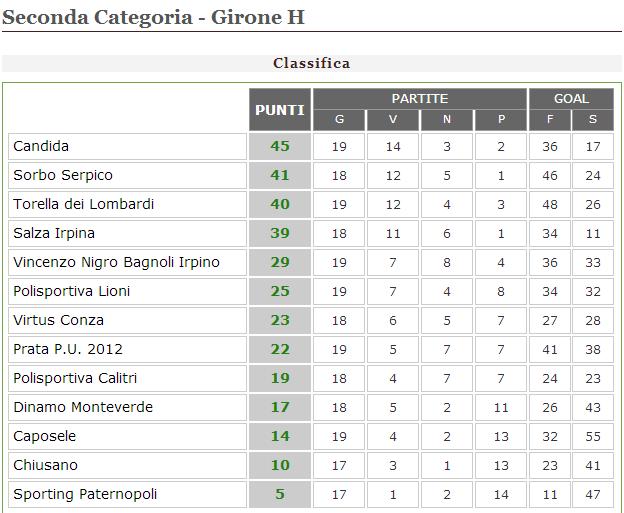
Task: Click the Seconda Categoria - Girone H heading
Action: point(153,17)
